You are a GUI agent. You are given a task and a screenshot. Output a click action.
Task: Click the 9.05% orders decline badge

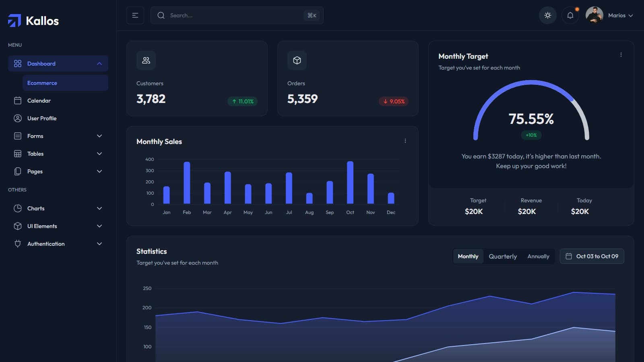[394, 101]
